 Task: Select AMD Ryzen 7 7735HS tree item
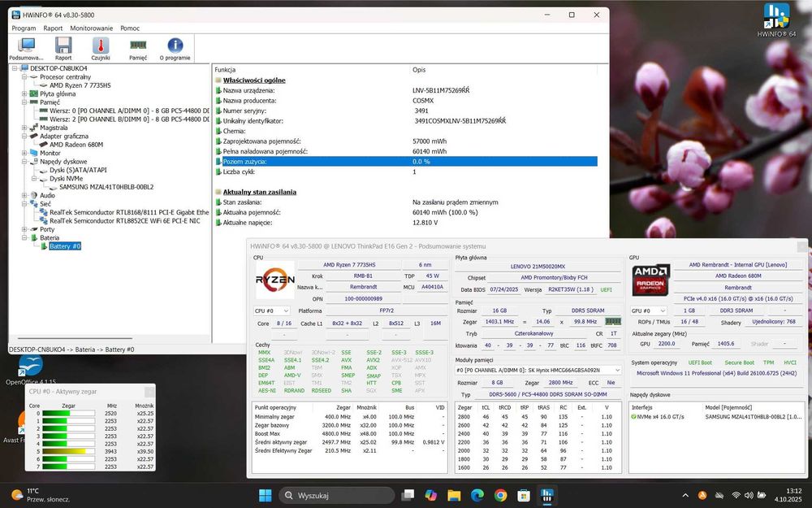point(80,85)
